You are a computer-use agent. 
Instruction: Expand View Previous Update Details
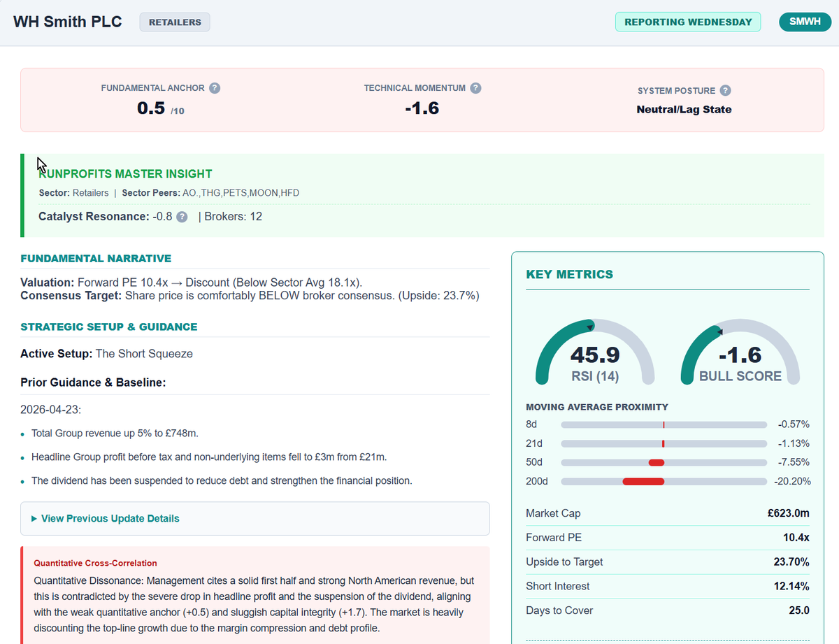pos(255,518)
